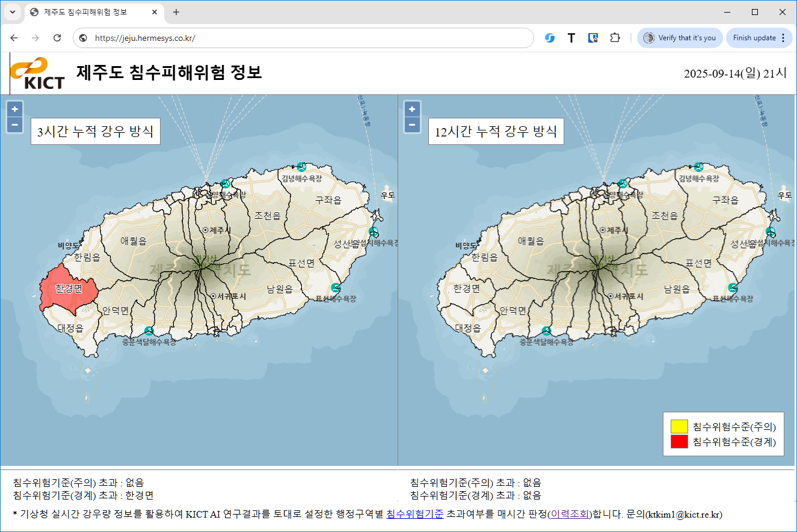Viewport: 797px width, 532px height.
Task: Zoom in on the 3-hour rainfall map
Action: tap(15, 109)
